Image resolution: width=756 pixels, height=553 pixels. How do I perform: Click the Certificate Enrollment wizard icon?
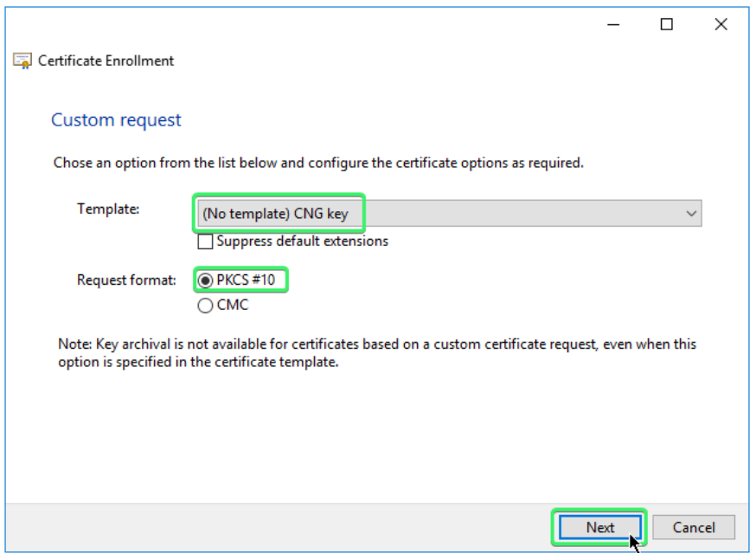(23, 61)
